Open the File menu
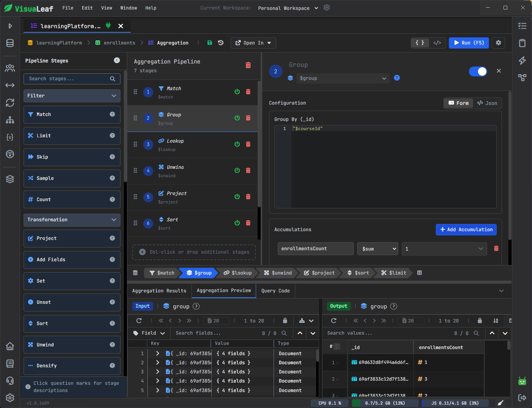The height and width of the screenshot is (408, 532). pos(68,8)
